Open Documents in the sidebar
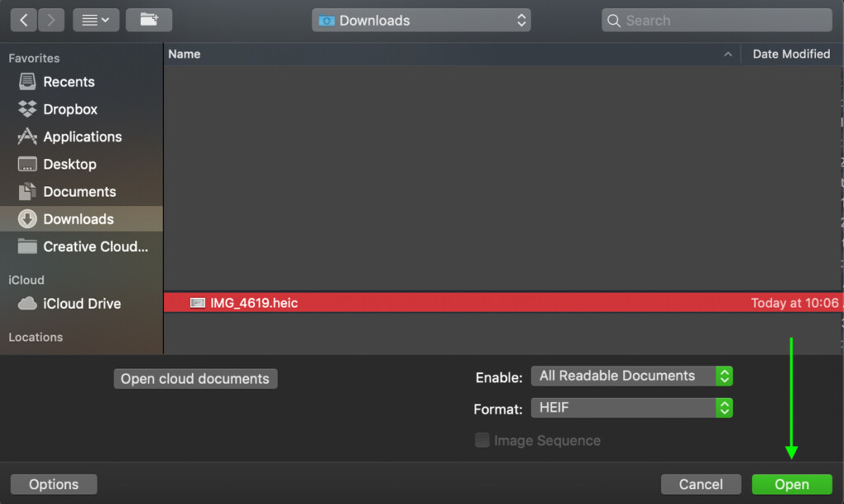844x504 pixels. click(80, 192)
